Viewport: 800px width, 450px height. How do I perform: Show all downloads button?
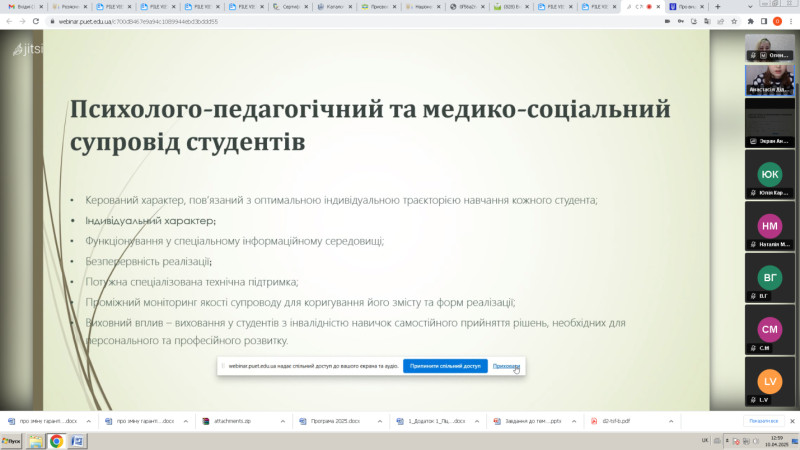(763, 421)
